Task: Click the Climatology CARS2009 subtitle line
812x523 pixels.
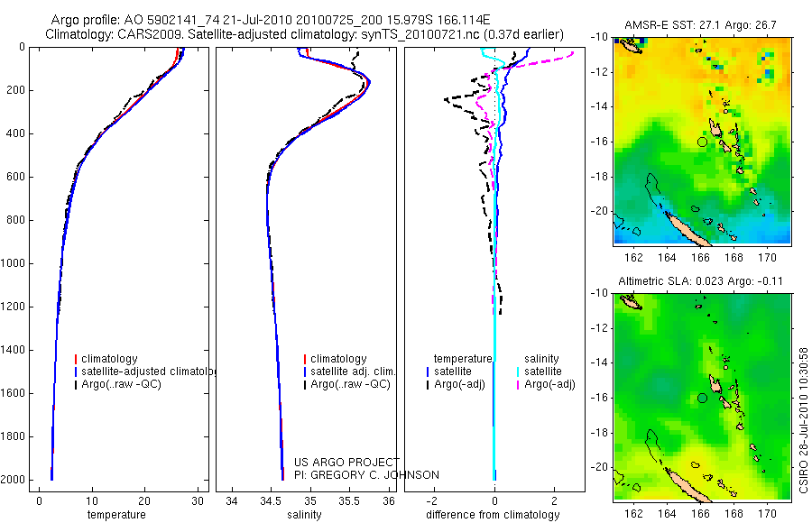Action: (305, 34)
